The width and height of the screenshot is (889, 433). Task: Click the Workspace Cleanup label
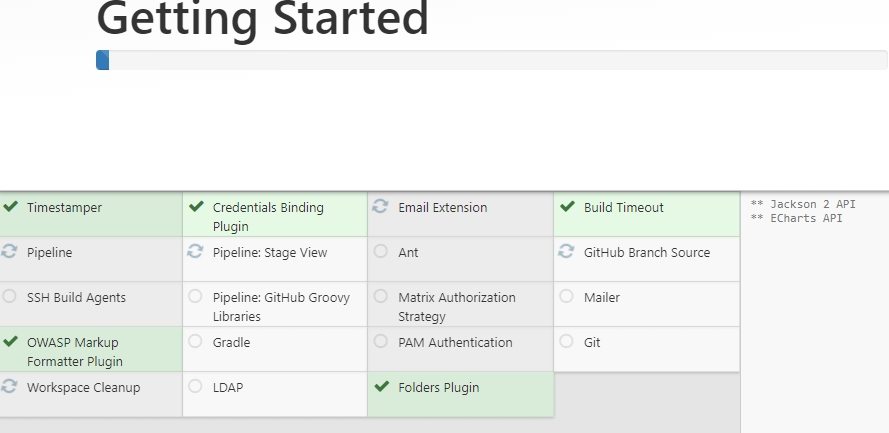(x=83, y=388)
